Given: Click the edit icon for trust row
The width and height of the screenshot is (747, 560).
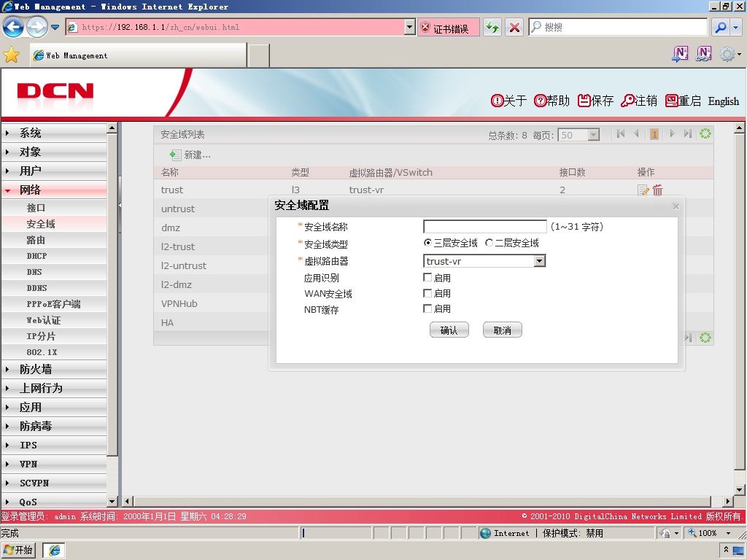Looking at the screenshot, I should (x=643, y=190).
